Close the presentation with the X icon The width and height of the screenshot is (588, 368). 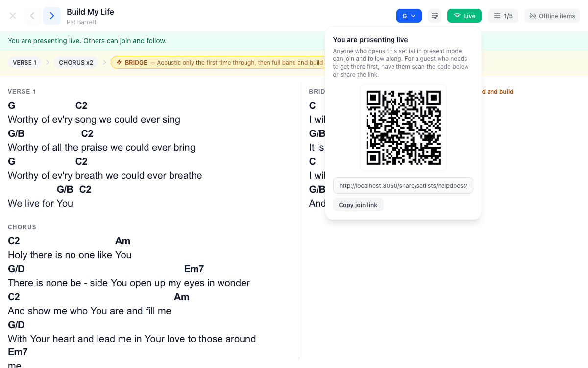click(13, 16)
